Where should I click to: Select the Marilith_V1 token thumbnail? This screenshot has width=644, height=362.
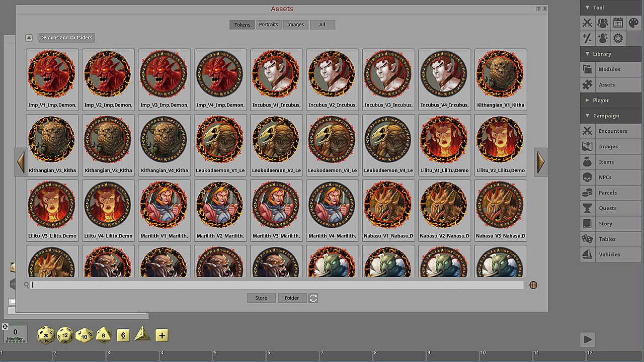tap(164, 210)
